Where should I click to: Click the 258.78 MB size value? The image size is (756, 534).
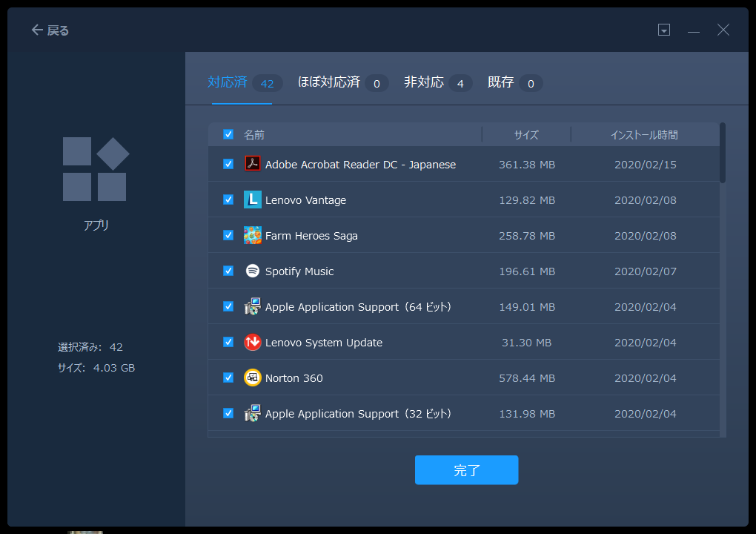(526, 236)
